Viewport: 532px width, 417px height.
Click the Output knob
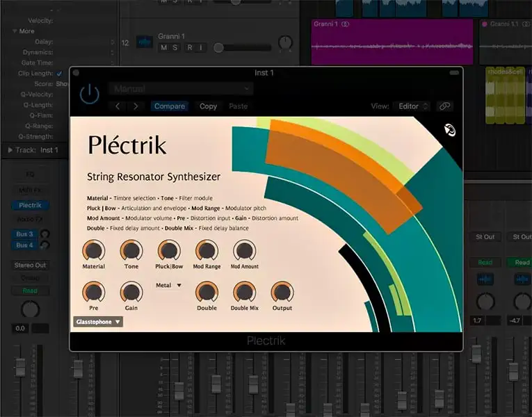pos(282,292)
